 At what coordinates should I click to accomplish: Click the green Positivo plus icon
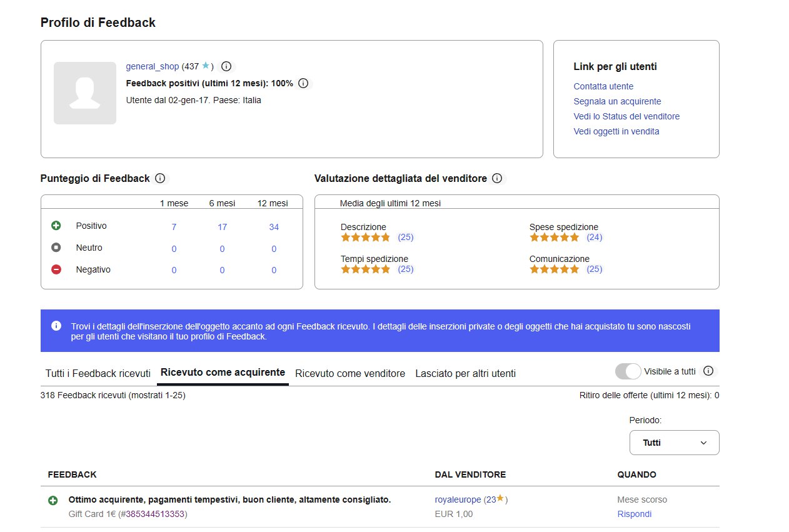[x=56, y=226]
